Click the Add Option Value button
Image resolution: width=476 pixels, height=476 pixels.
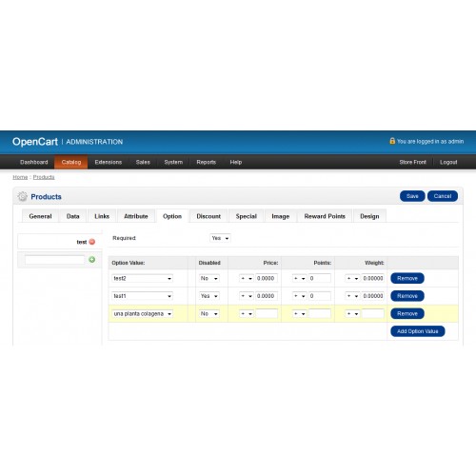(x=418, y=331)
